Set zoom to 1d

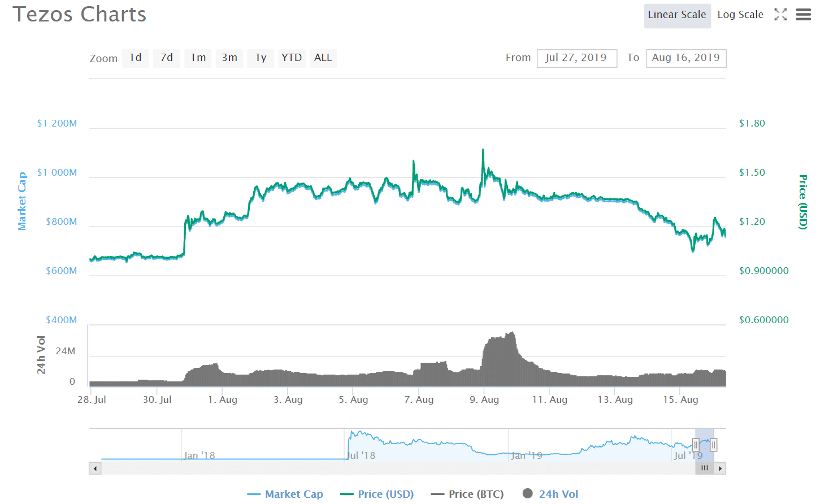(x=135, y=58)
